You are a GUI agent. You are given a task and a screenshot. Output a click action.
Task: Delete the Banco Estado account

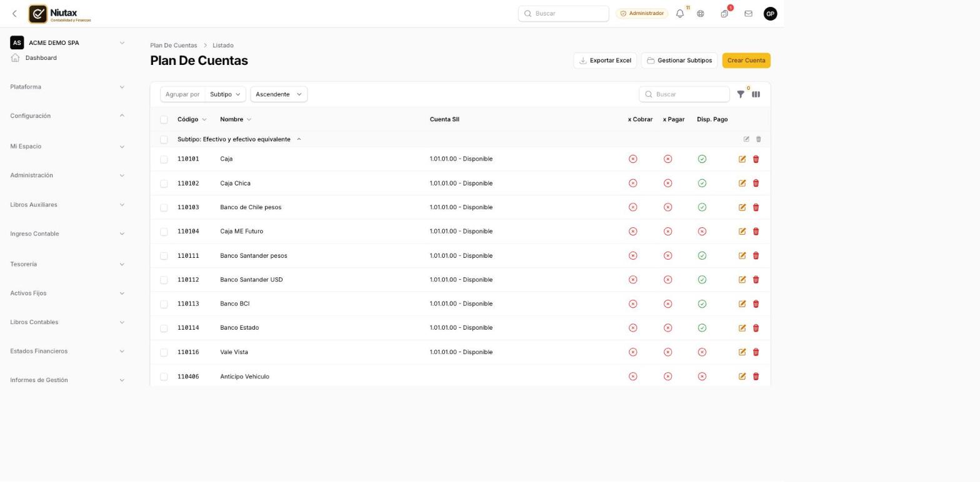(756, 328)
